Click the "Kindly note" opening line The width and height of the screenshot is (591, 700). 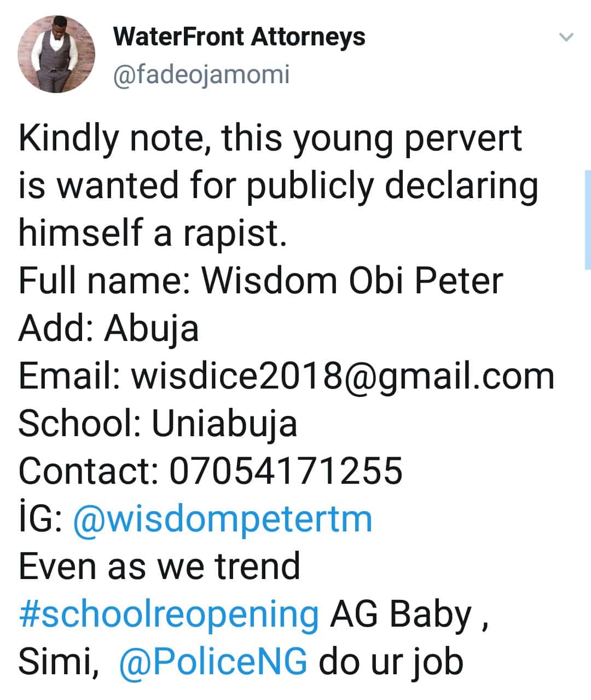(270, 138)
